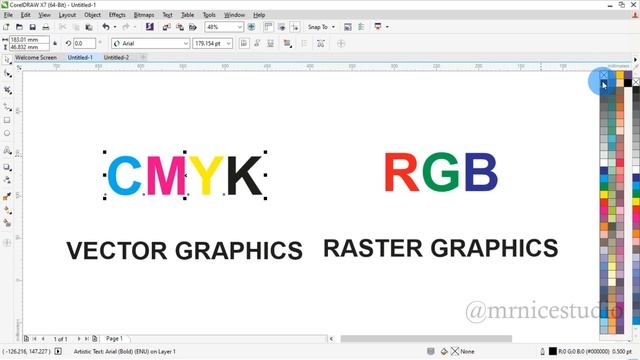Save the document with the floppy disk icon
The width and height of the screenshot is (640, 360).
(32, 27)
